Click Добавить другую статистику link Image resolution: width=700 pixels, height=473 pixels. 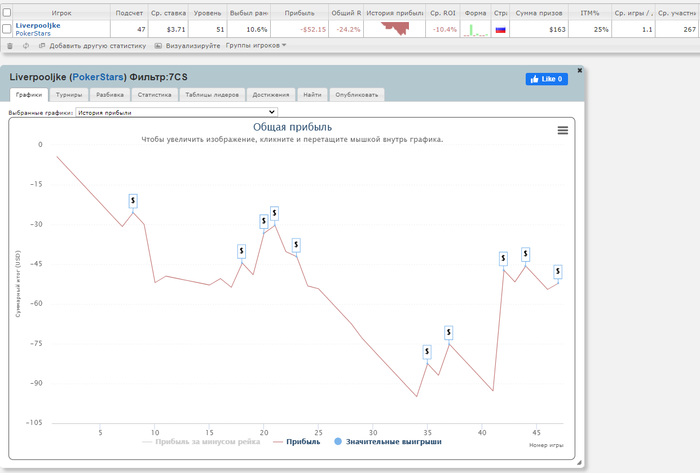point(98,46)
